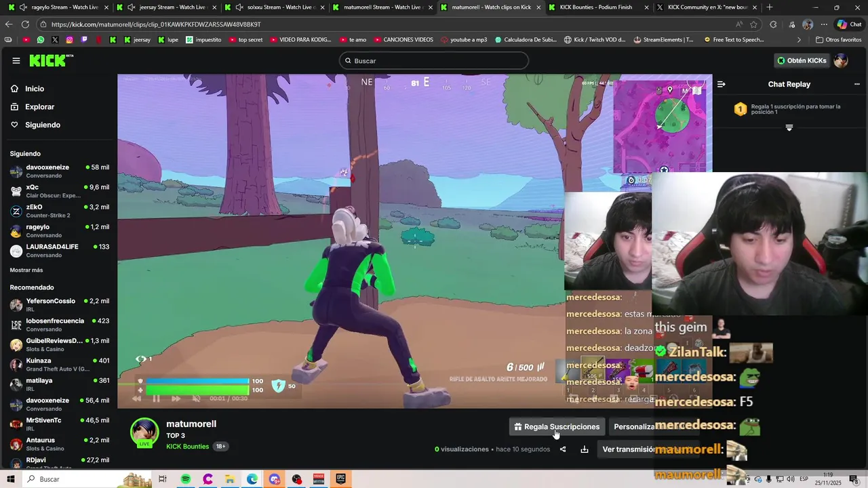
Task: Switch to jeersay Stream browser tab
Action: pyautogui.click(x=166, y=7)
